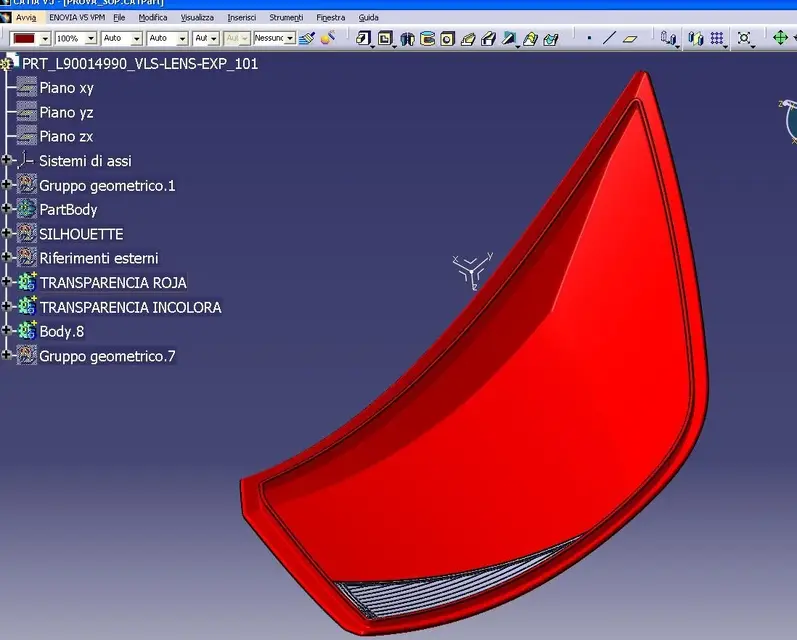Open the second Auto line thickness dropdown

pyautogui.click(x=182, y=38)
